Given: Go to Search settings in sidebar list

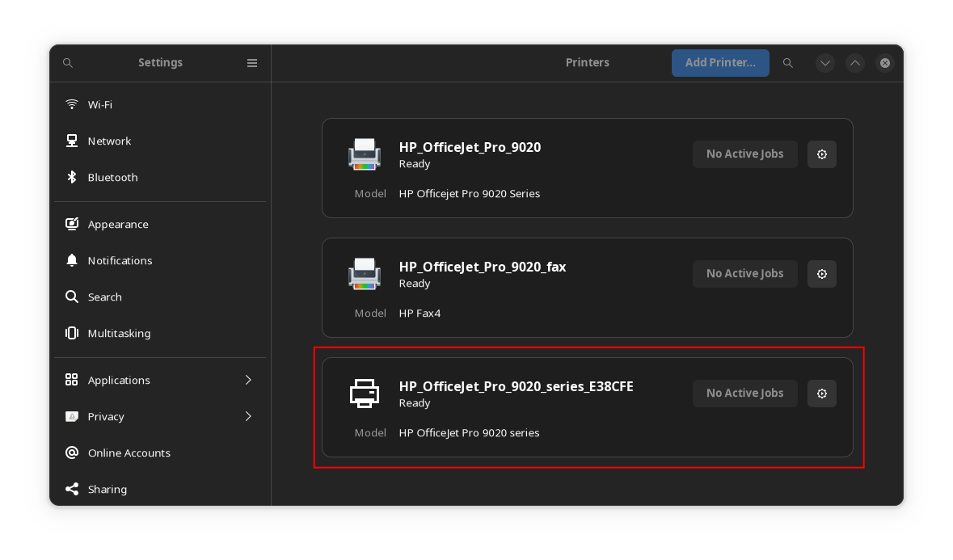Looking at the screenshot, I should tap(160, 297).
